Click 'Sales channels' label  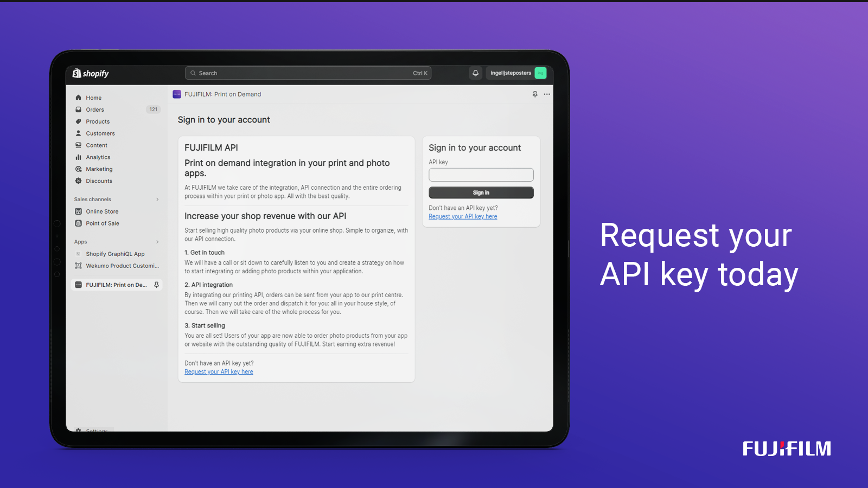click(x=93, y=200)
